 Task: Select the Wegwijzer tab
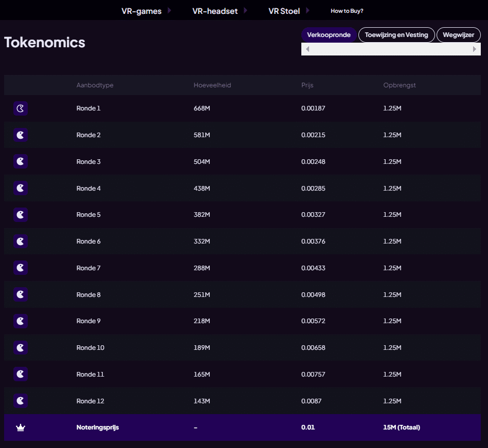click(x=459, y=35)
